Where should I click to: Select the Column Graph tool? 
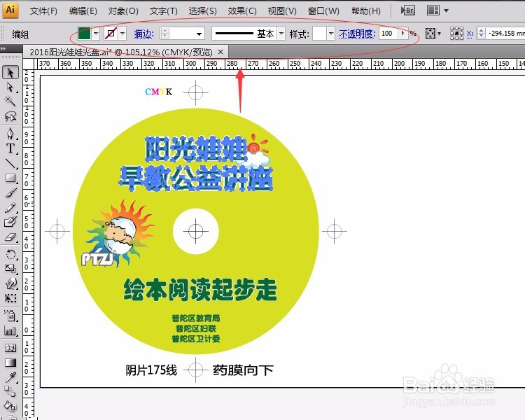tap(10, 330)
